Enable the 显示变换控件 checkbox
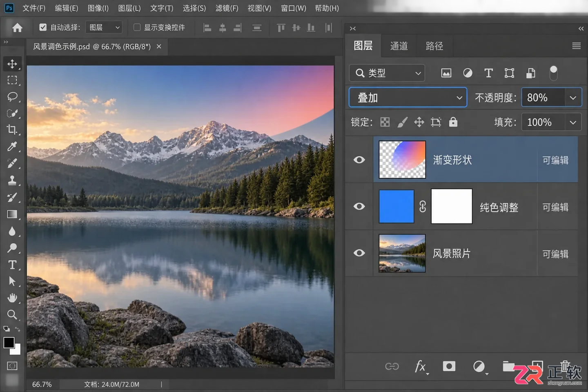Image resolution: width=588 pixels, height=392 pixels. pos(137,27)
